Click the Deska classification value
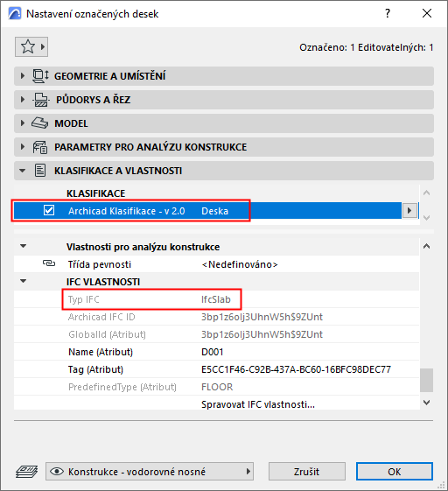 [x=214, y=211]
